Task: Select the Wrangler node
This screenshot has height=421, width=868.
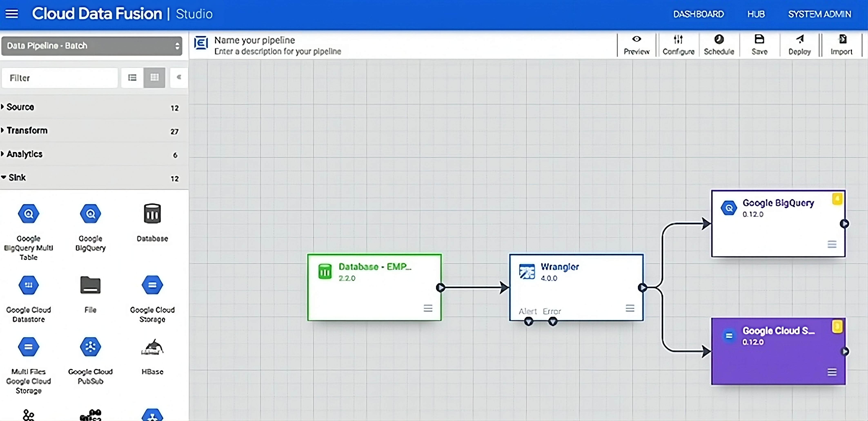Action: (576, 287)
